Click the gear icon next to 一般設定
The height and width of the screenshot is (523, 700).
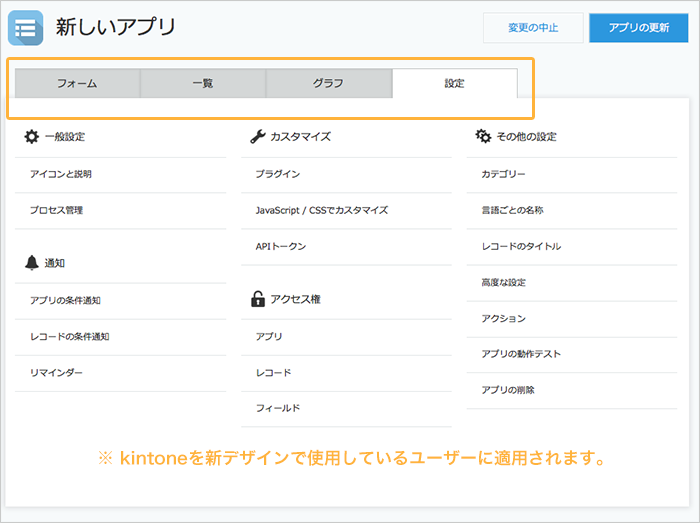(32, 136)
